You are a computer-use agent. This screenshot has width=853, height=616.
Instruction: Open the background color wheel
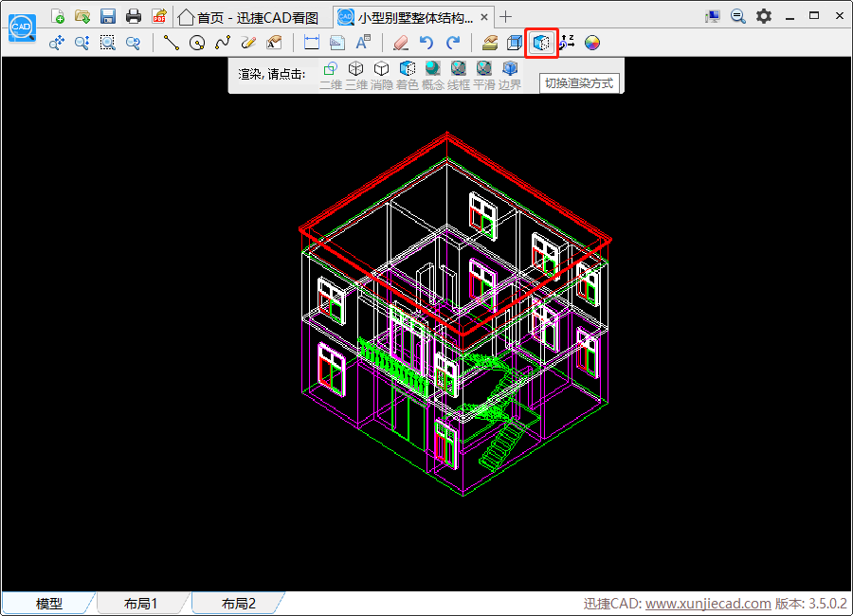(592, 43)
